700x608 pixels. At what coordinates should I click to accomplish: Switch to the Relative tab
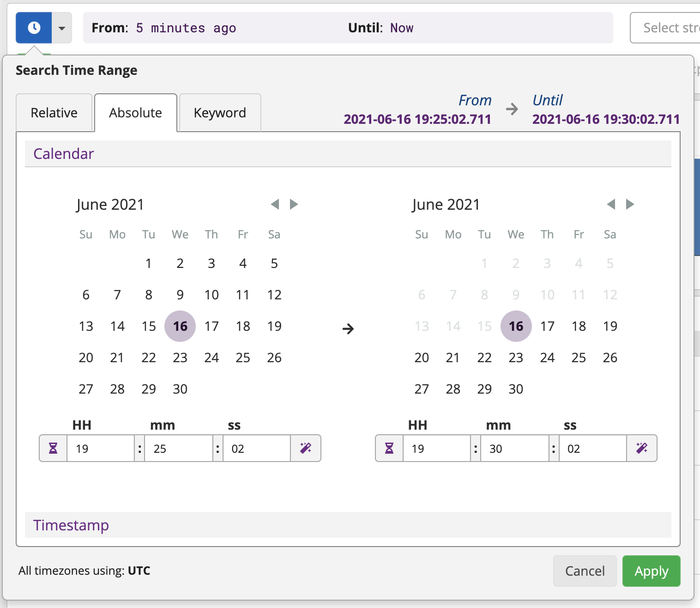54,112
